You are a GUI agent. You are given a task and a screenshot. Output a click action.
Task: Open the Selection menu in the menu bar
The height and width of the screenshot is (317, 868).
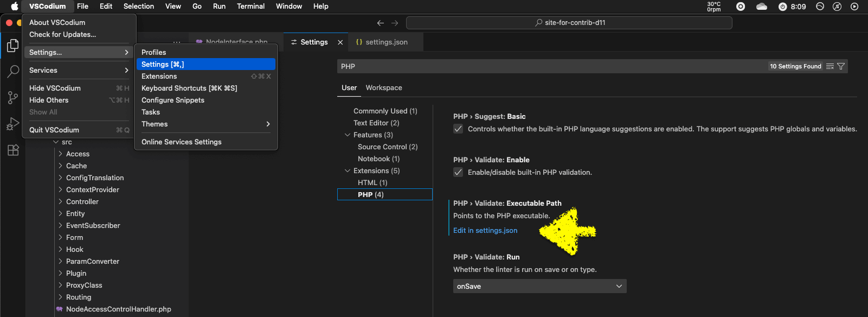pyautogui.click(x=139, y=7)
